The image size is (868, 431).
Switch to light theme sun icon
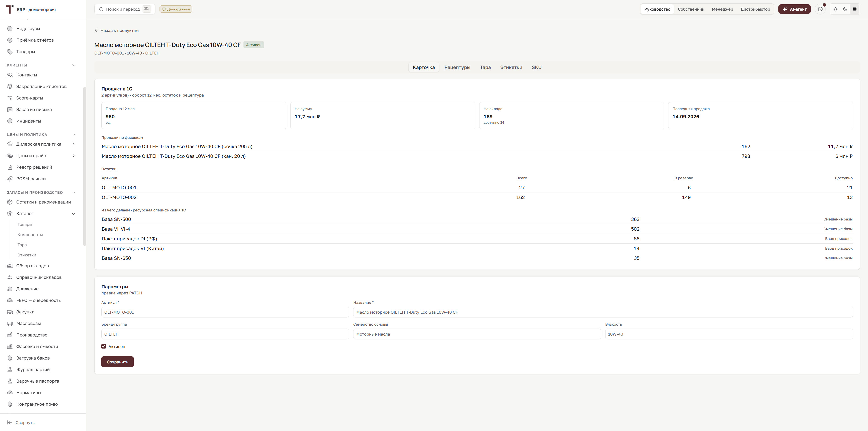click(x=835, y=9)
